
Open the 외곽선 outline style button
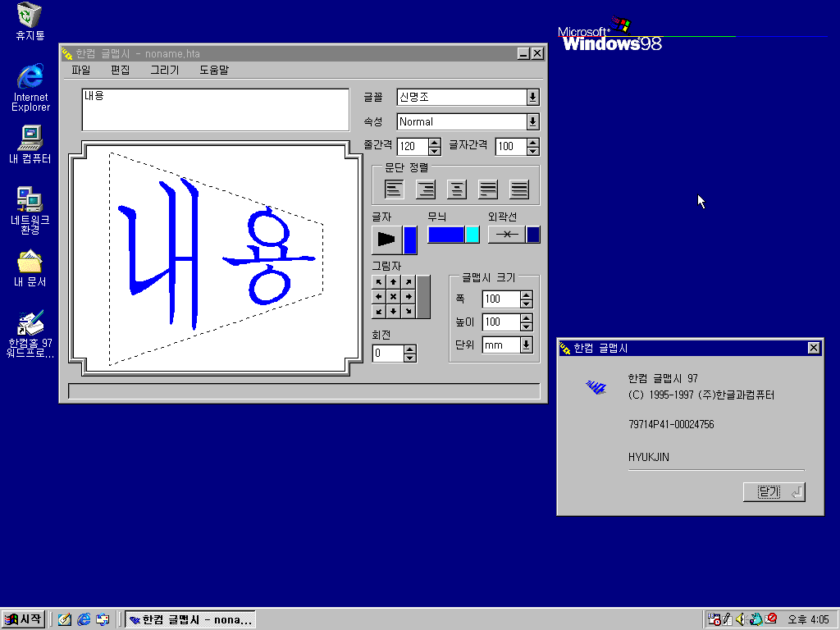(506, 235)
